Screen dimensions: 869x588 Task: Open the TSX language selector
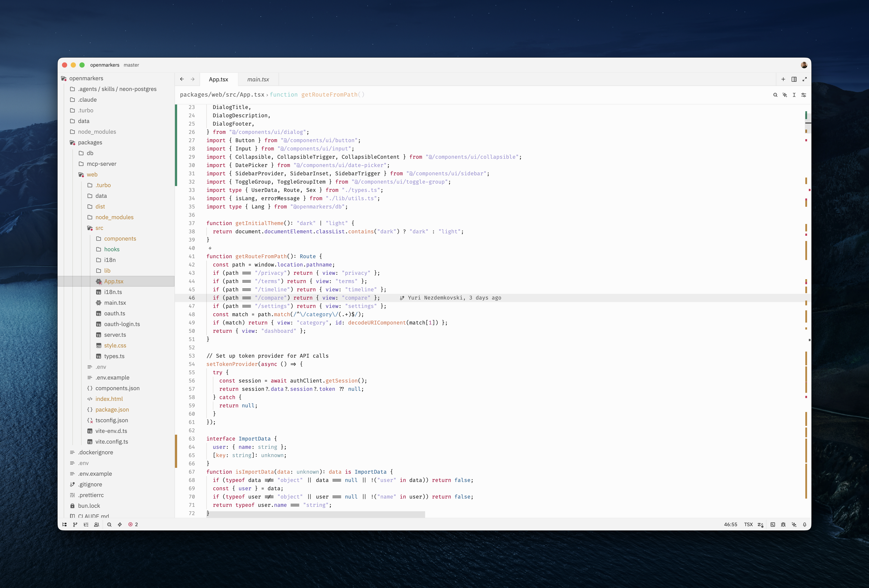click(748, 525)
